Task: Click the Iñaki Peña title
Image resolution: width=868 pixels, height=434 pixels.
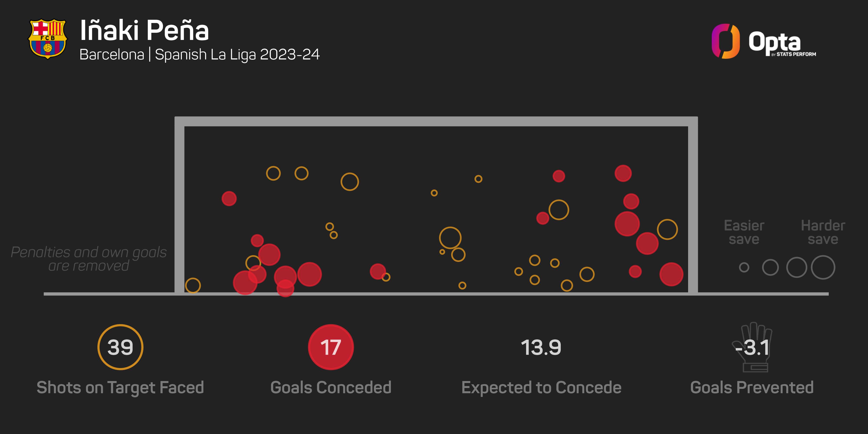Action: point(145,30)
